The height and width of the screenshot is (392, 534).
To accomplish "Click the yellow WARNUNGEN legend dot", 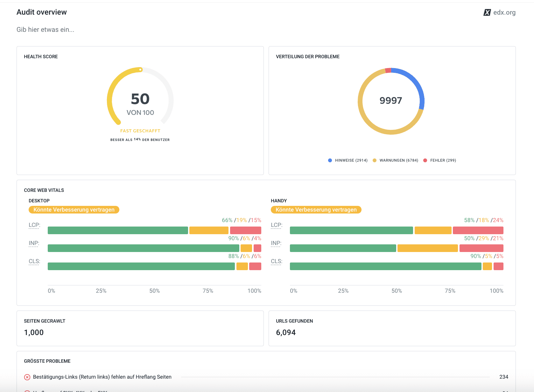I will pyautogui.click(x=375, y=160).
